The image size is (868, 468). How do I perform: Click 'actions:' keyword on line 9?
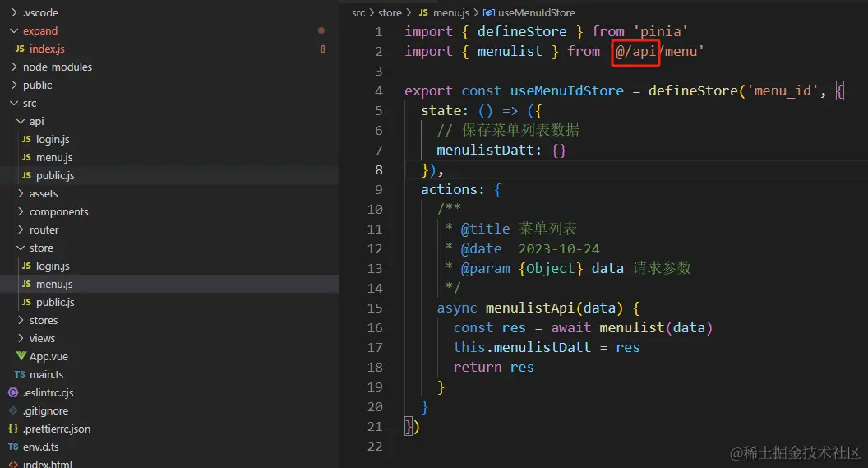click(x=452, y=189)
